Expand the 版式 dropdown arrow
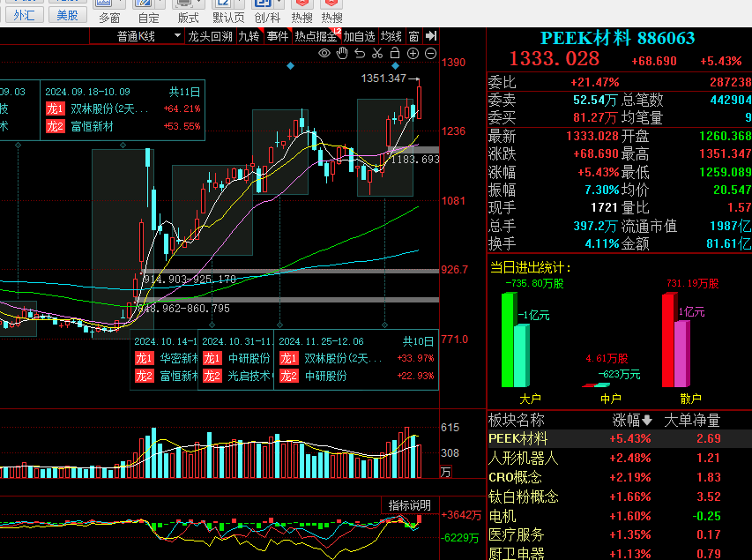752x560 pixels. 200,4
